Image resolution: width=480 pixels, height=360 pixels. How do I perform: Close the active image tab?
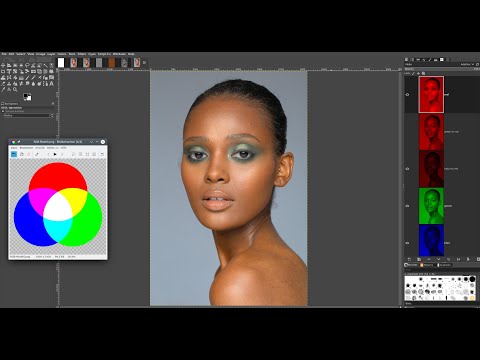tap(144, 62)
